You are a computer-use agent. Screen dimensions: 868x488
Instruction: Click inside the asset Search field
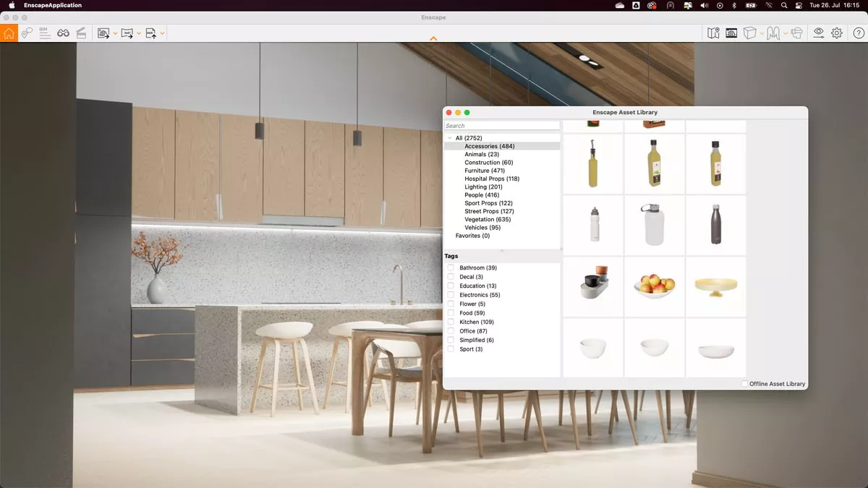[x=502, y=124]
